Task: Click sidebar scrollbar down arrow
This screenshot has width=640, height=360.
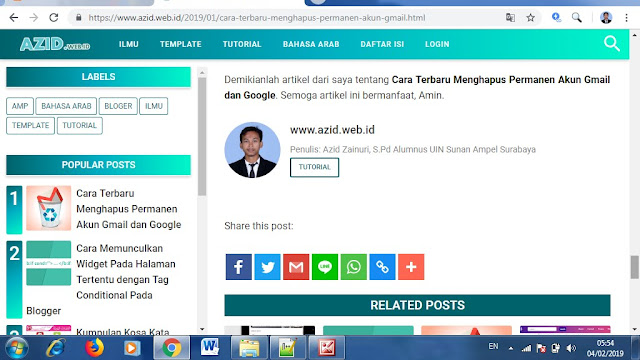Action: click(202, 329)
